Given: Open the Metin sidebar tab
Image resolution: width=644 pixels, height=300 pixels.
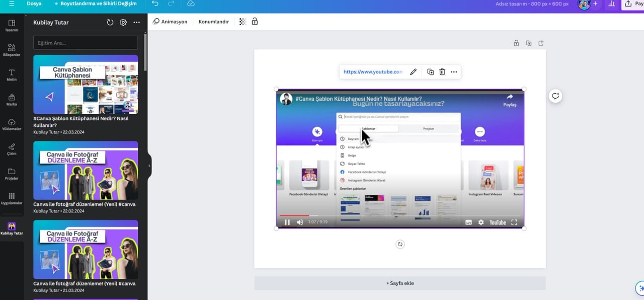Looking at the screenshot, I should (x=12, y=75).
